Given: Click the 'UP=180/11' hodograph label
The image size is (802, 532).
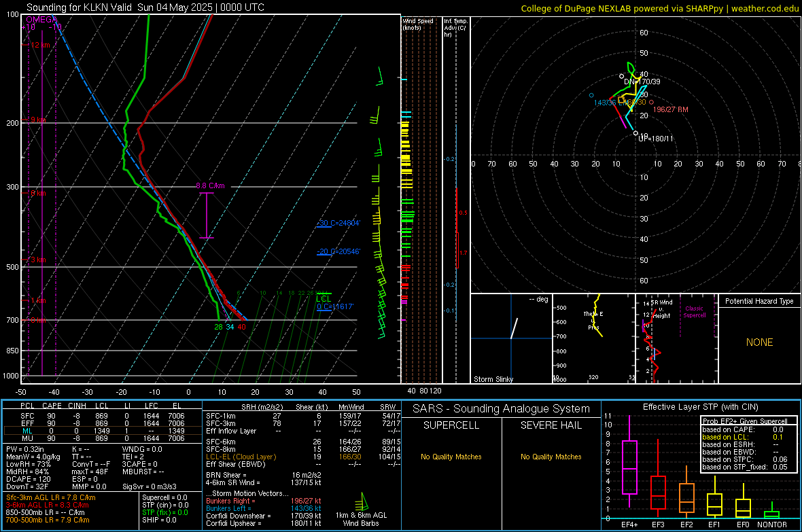Looking at the screenshot, I should 656,139.
